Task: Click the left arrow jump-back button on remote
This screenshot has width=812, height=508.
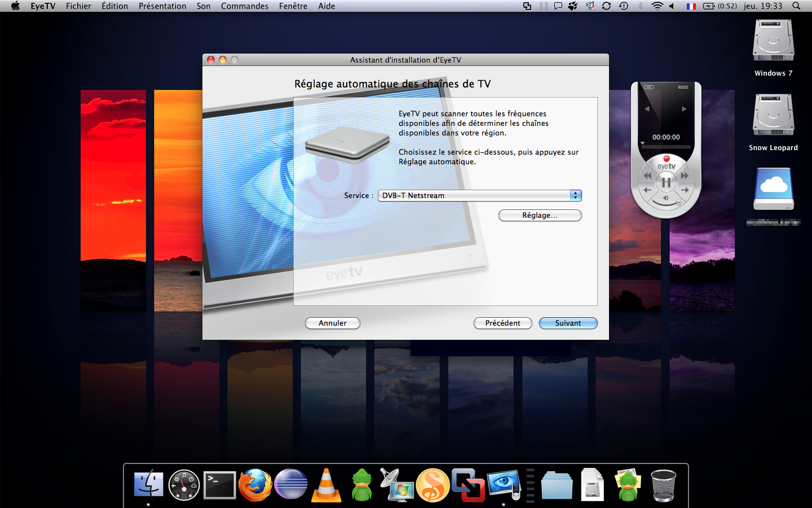Action: click(647, 190)
